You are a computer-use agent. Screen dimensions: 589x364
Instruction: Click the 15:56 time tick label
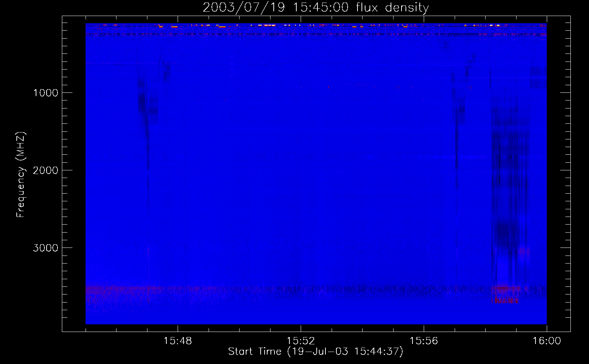[424, 341]
